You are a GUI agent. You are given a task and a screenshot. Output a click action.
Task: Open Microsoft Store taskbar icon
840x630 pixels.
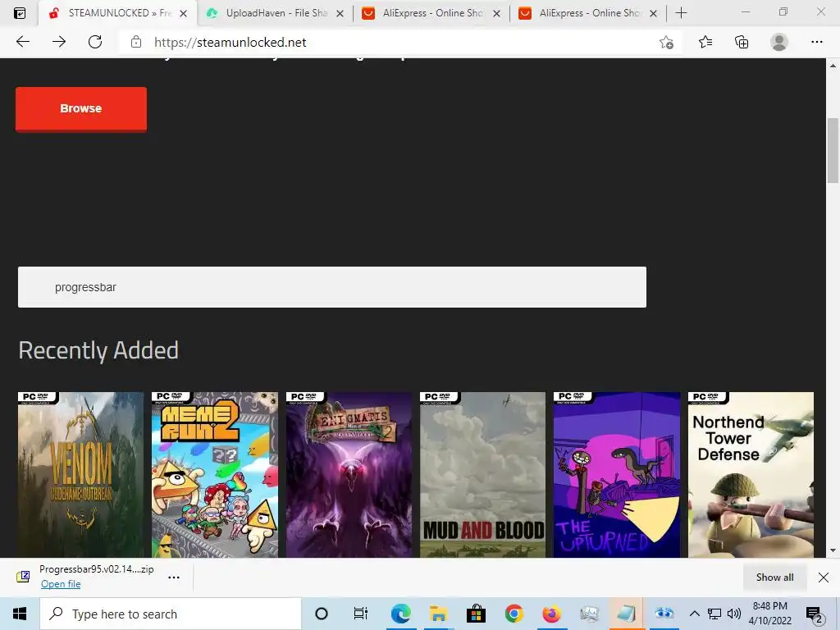(x=476, y=614)
